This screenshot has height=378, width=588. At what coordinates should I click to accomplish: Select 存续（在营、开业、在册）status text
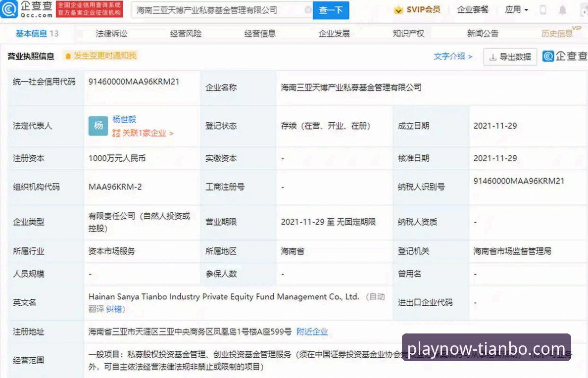pyautogui.click(x=326, y=126)
